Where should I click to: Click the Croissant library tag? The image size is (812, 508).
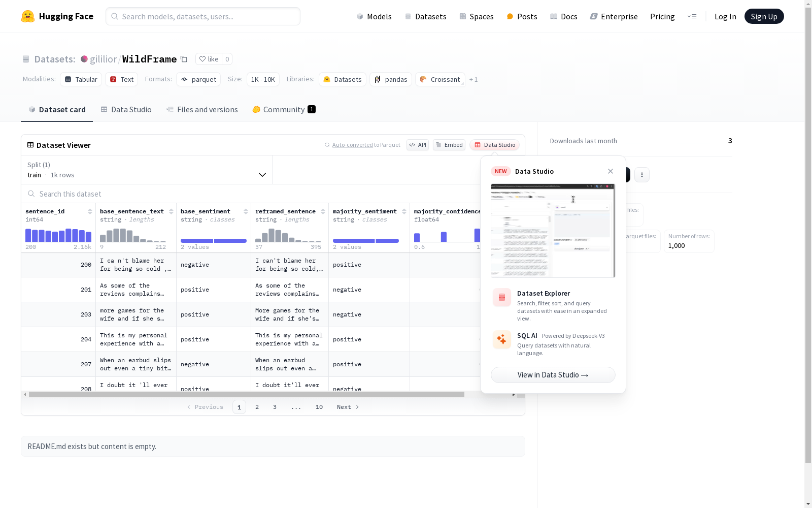tap(440, 79)
